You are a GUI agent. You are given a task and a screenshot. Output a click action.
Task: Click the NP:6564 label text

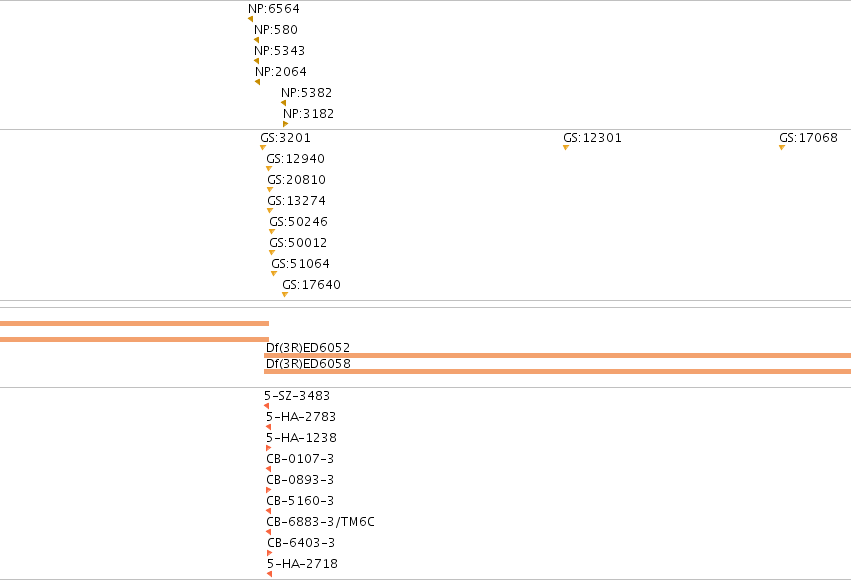[274, 9]
